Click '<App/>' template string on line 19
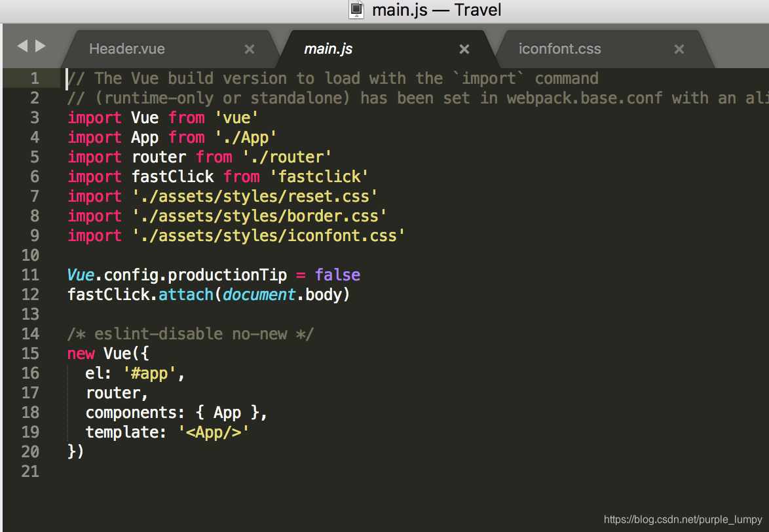Image resolution: width=769 pixels, height=532 pixels. coord(214,432)
